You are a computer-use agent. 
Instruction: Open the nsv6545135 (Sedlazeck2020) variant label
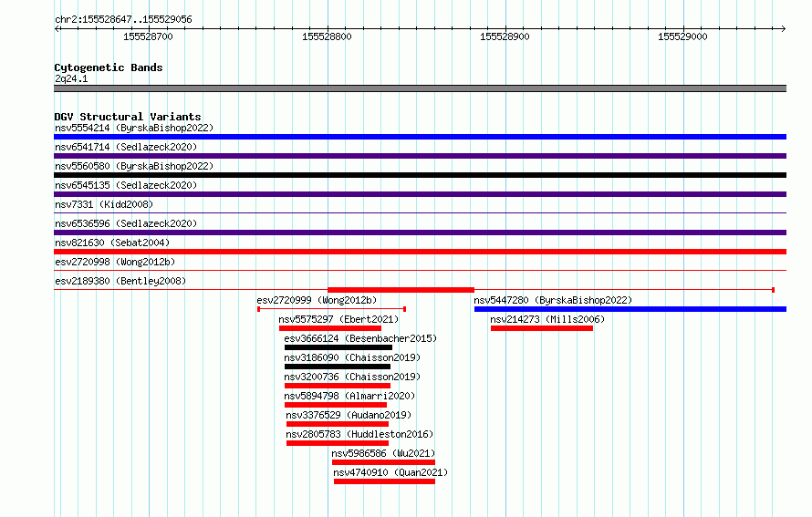pyautogui.click(x=126, y=185)
